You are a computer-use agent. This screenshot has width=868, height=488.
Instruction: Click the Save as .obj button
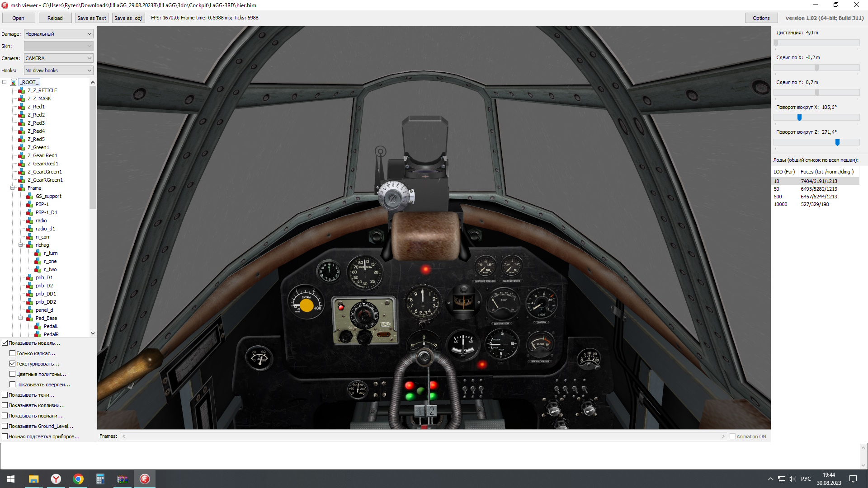[x=128, y=18]
